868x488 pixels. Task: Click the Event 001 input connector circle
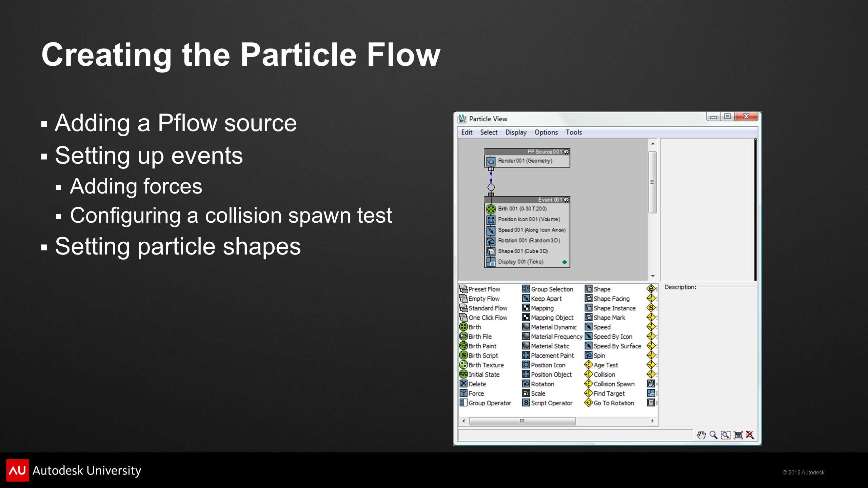tap(491, 187)
